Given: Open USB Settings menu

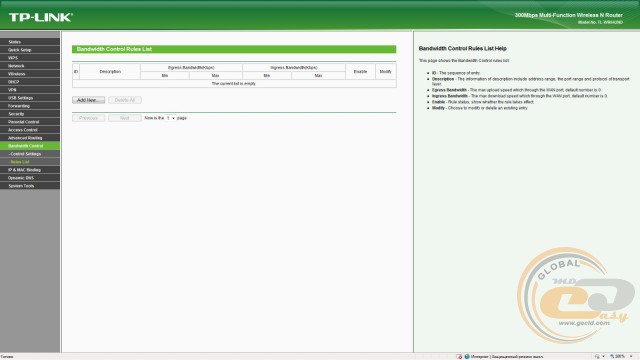Looking at the screenshot, I should click(x=30, y=98).
